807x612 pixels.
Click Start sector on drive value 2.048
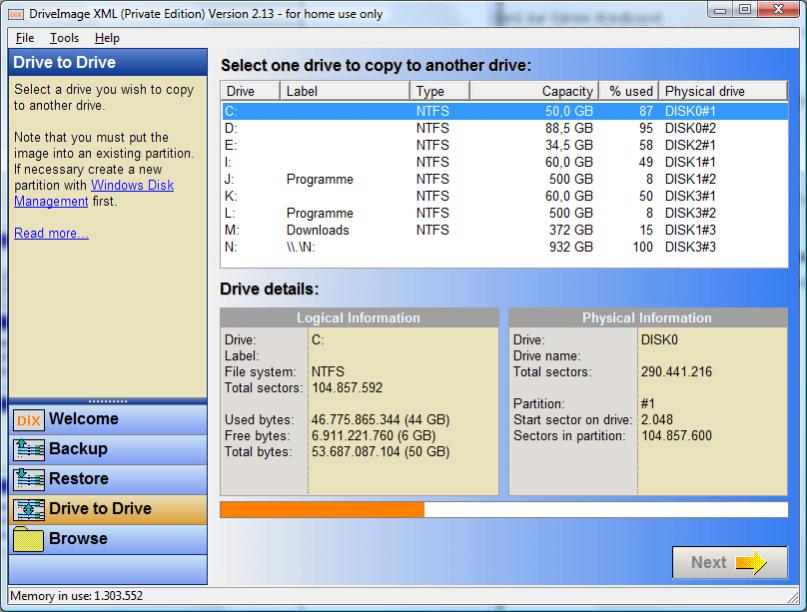click(x=657, y=420)
